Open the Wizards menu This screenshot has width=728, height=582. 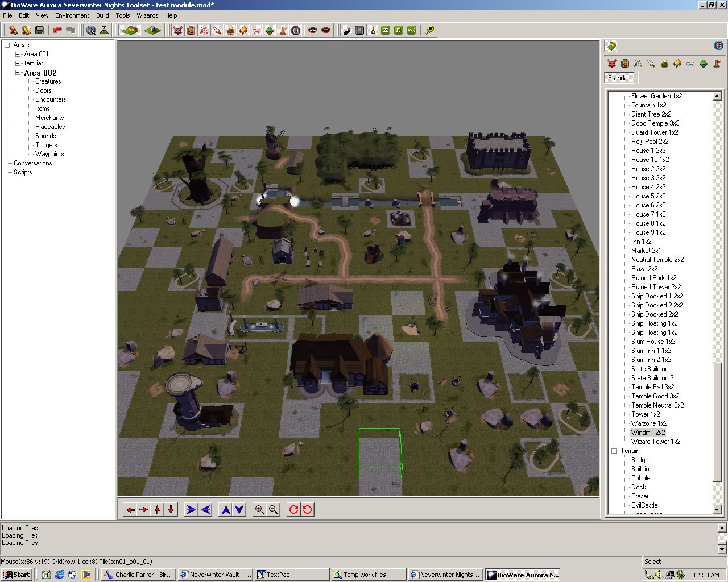[x=147, y=15]
